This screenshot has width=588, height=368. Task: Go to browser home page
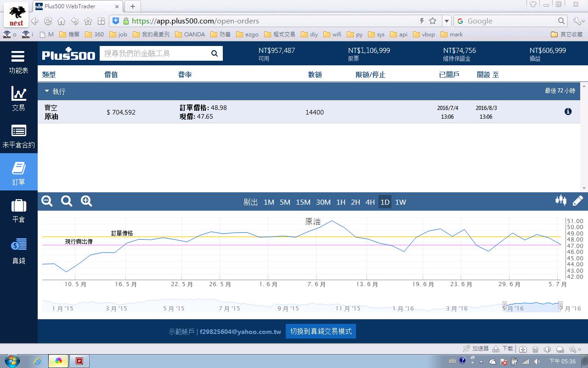[61, 21]
